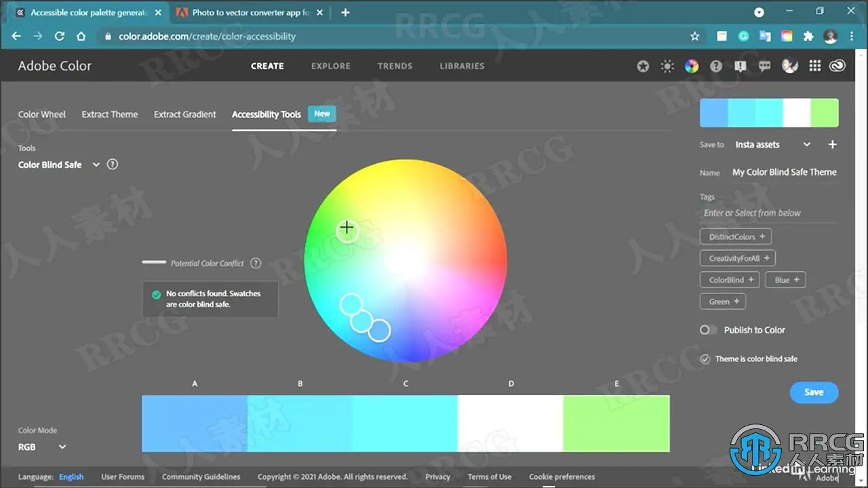Add the Green tag

[x=723, y=302]
